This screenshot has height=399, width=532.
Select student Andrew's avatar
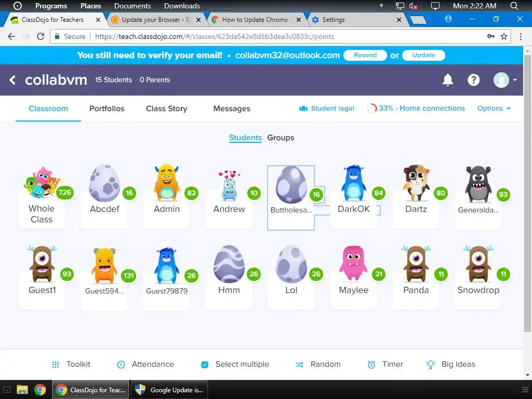[229, 186]
